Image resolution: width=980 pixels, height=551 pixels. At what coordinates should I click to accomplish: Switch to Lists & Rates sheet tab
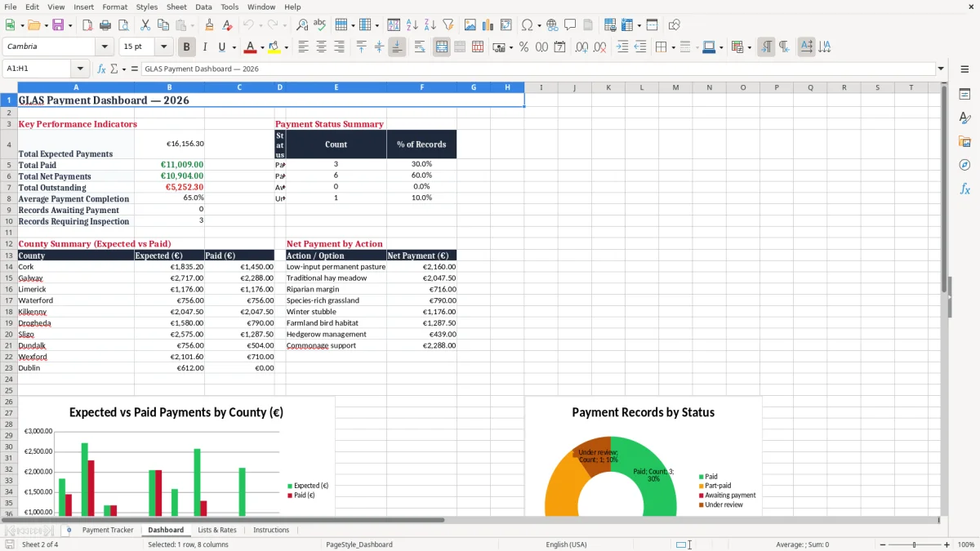(217, 530)
